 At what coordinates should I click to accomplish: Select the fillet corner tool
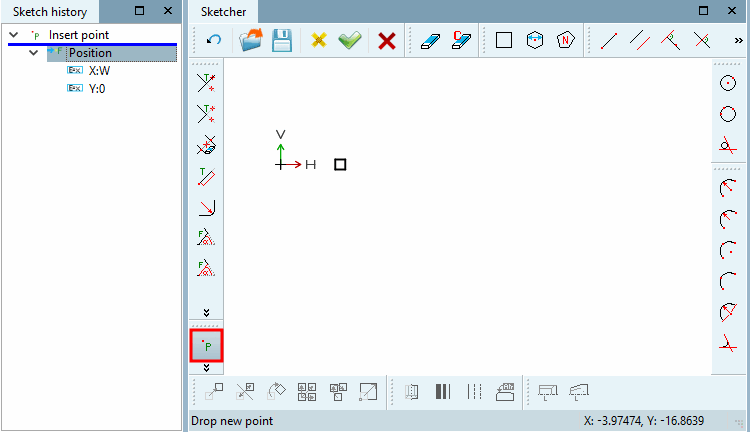[x=207, y=208]
